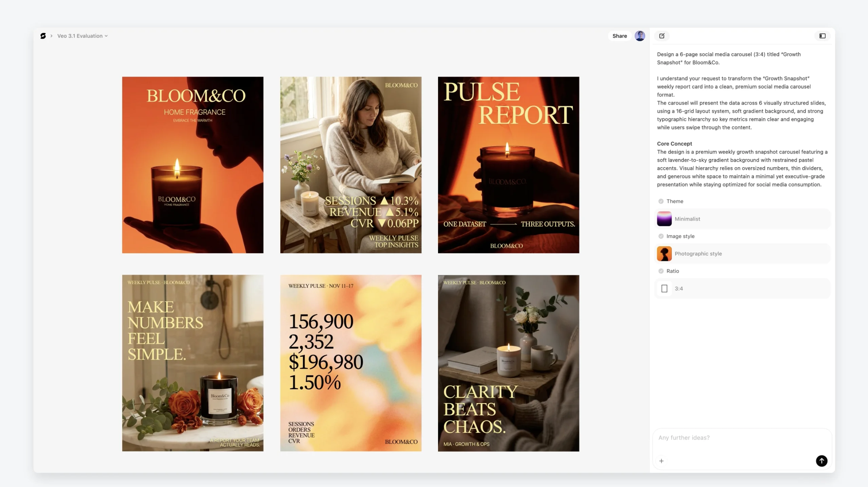Open the Pulse Report slide thumbnail
The width and height of the screenshot is (868, 487).
point(508,165)
